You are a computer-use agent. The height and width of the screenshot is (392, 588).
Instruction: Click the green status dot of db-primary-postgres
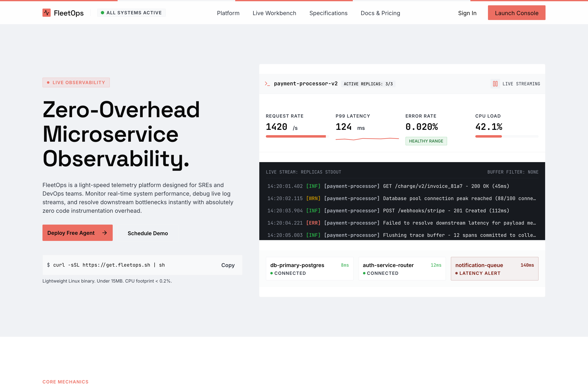[272, 273]
